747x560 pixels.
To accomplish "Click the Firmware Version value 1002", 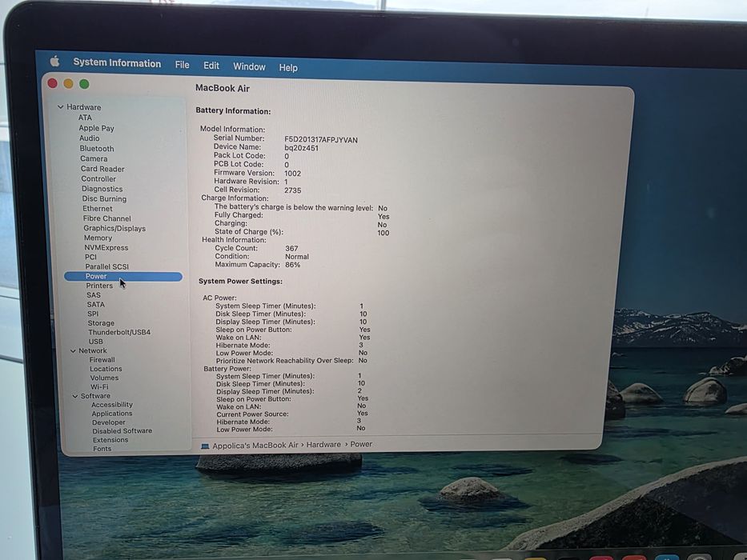I will pos(292,174).
